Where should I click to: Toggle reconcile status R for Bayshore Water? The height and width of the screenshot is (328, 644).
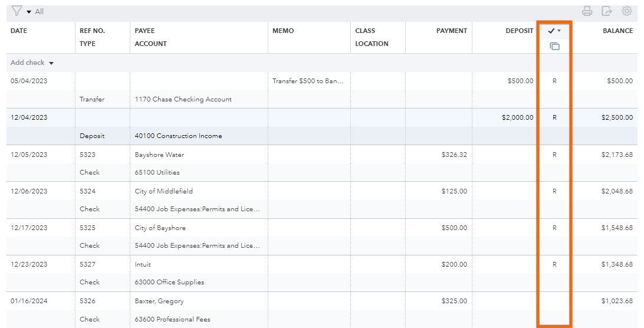tap(554, 155)
